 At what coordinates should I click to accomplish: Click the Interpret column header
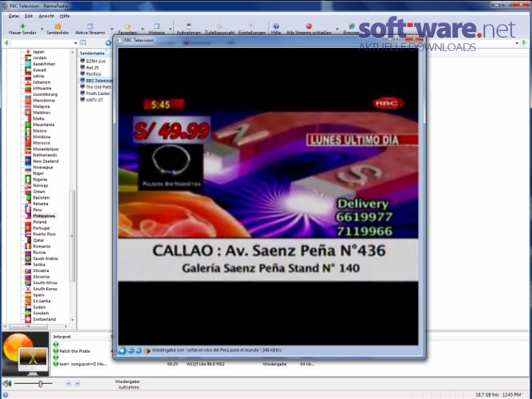(x=62, y=337)
